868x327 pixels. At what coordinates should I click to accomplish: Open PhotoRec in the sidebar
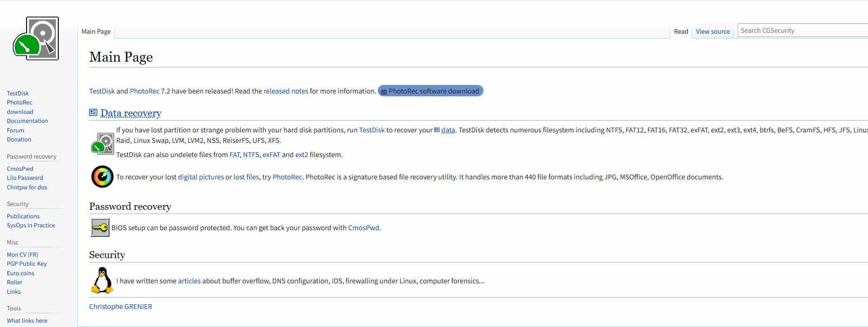19,103
